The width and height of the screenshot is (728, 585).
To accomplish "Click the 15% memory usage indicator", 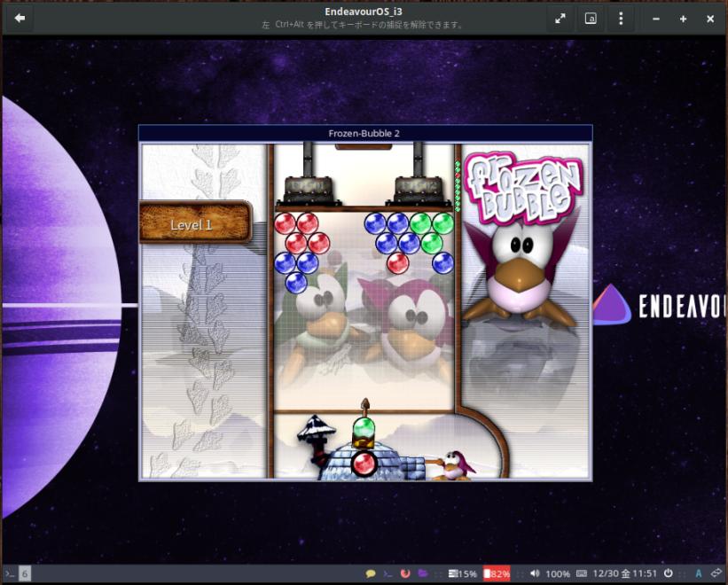I will point(463,573).
